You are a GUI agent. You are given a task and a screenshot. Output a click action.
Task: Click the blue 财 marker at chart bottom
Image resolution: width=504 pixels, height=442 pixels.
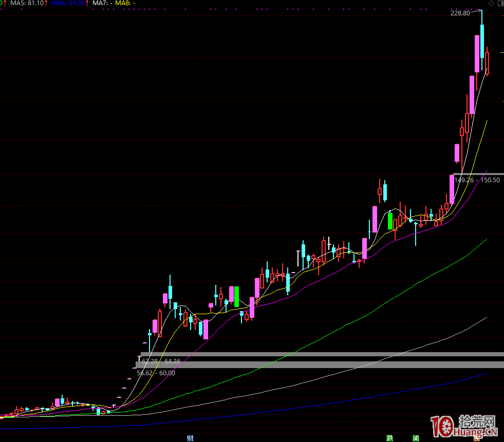pos(190,438)
